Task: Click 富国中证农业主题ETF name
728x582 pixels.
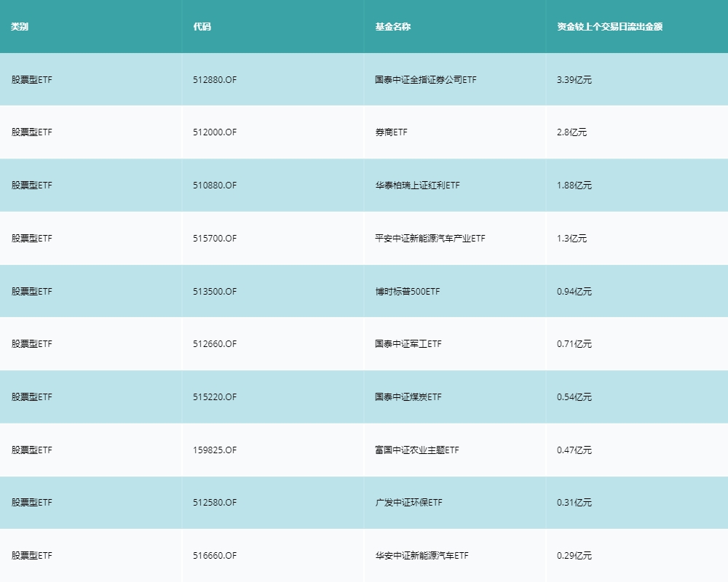Action: (x=415, y=450)
